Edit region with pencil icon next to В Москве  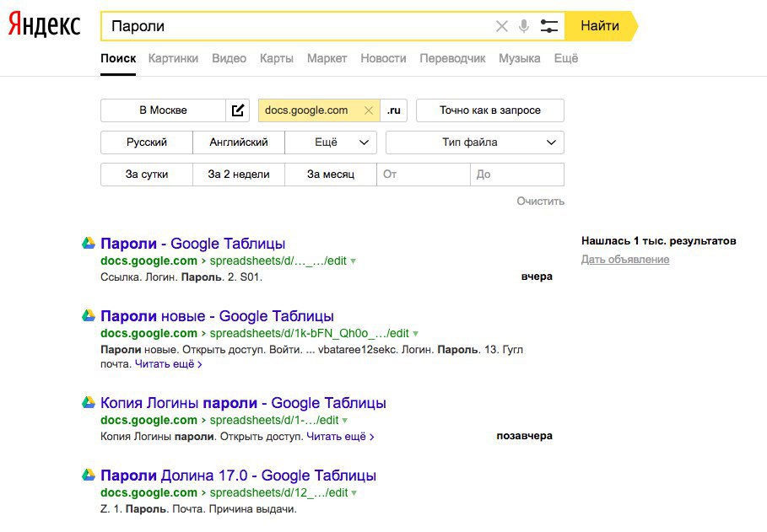[x=238, y=110]
